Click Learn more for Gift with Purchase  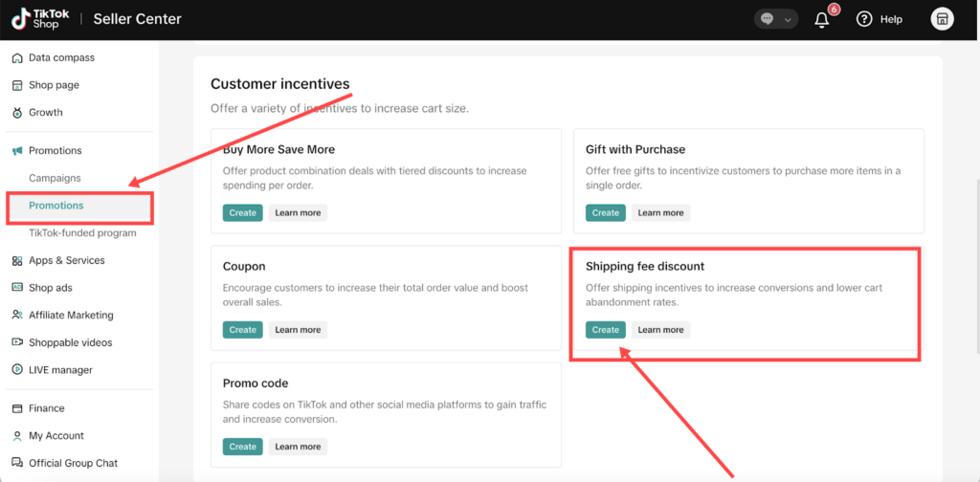[660, 212]
